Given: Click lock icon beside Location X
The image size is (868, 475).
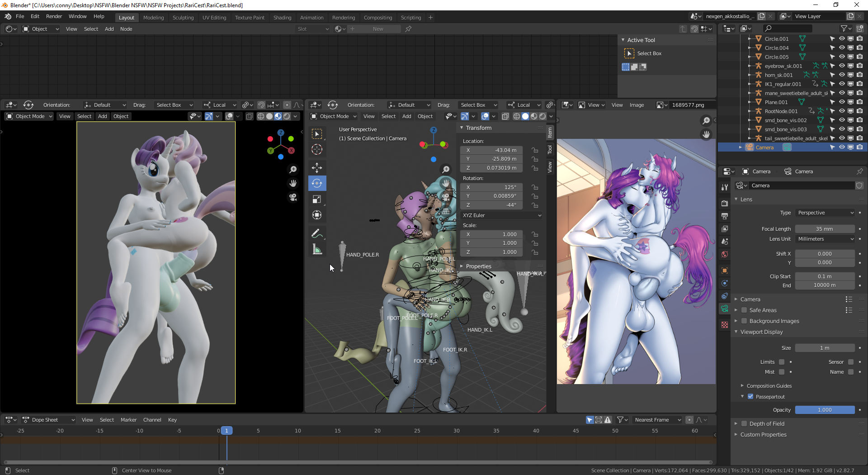Looking at the screenshot, I should pyautogui.click(x=535, y=150).
